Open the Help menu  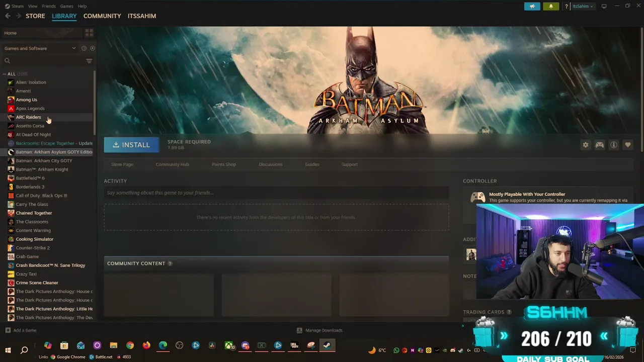83,6
